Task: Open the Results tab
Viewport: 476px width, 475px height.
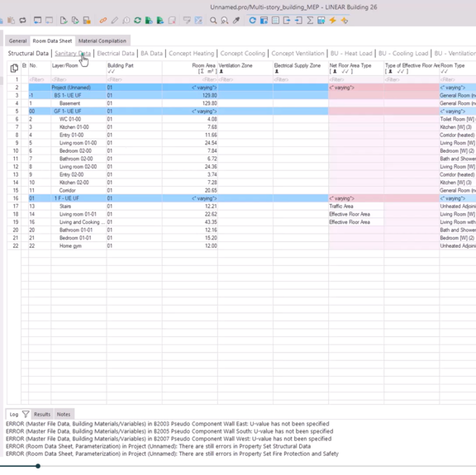Action: [x=42, y=415]
